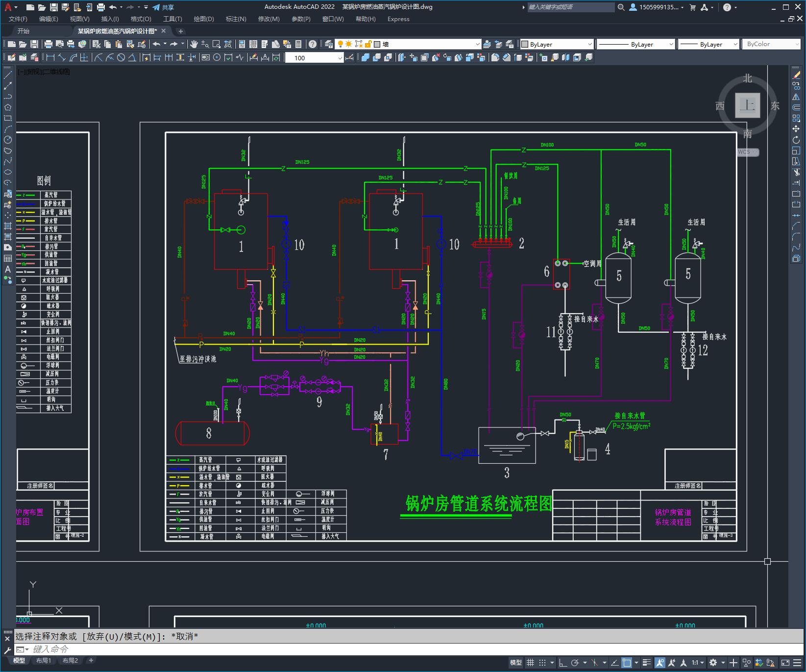The height and width of the screenshot is (672, 806).
Task: Switch to the 布局1 layout tab
Action: pos(44,660)
